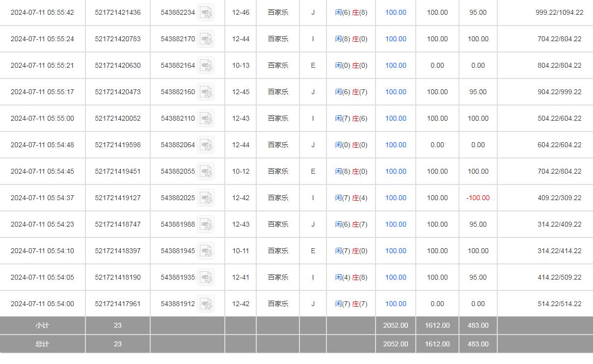Click video icon beside 543881988

click(206, 224)
